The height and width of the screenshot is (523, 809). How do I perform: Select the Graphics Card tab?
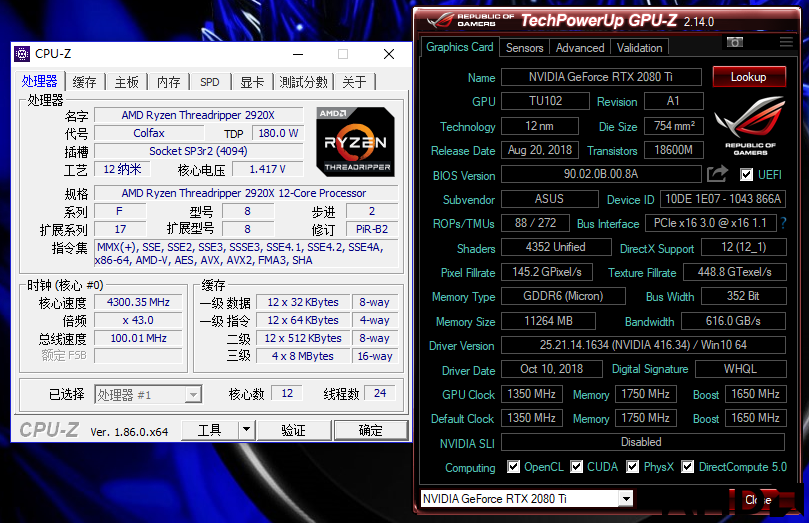point(460,47)
